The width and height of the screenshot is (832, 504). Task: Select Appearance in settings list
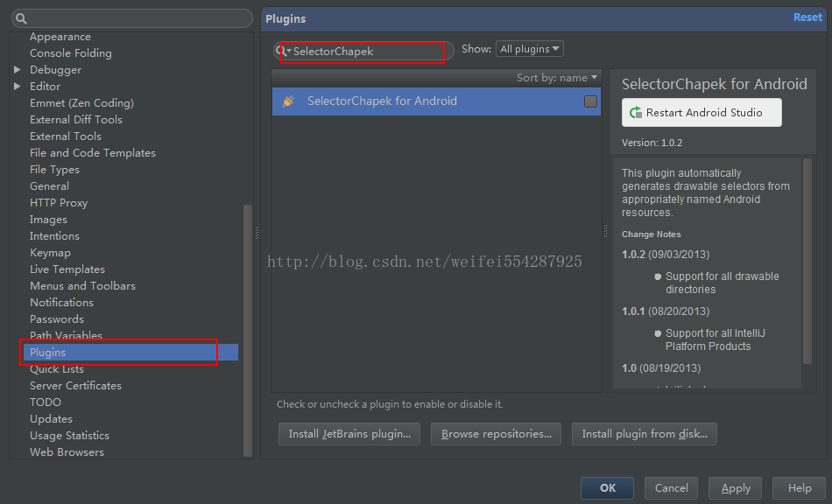pyautogui.click(x=60, y=37)
